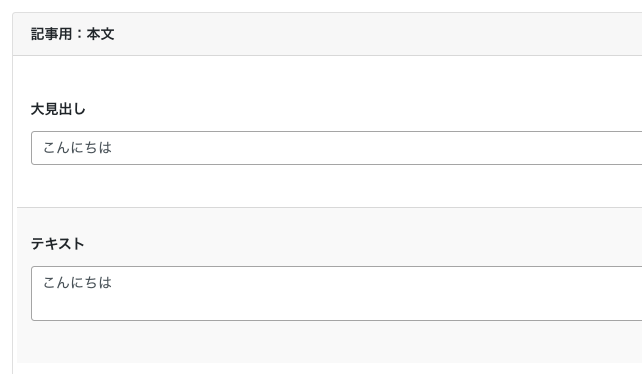
Task: Click the 本文 word in panel header
Action: [100, 34]
